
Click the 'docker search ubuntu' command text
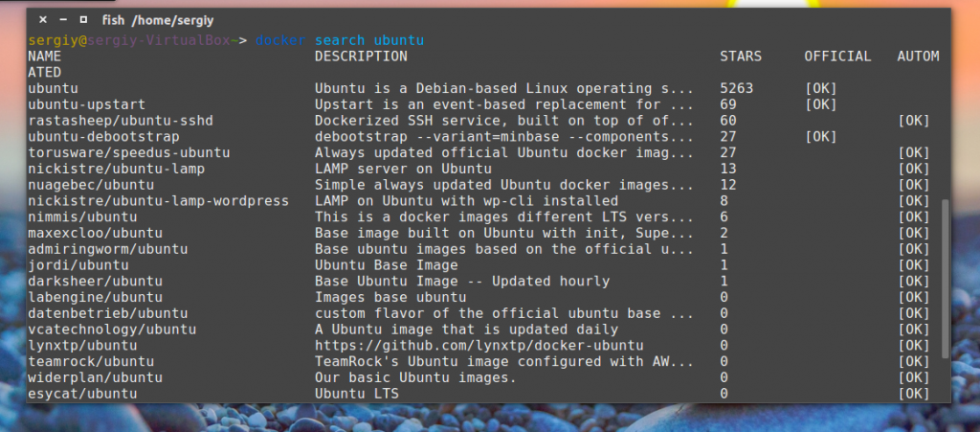point(339,40)
